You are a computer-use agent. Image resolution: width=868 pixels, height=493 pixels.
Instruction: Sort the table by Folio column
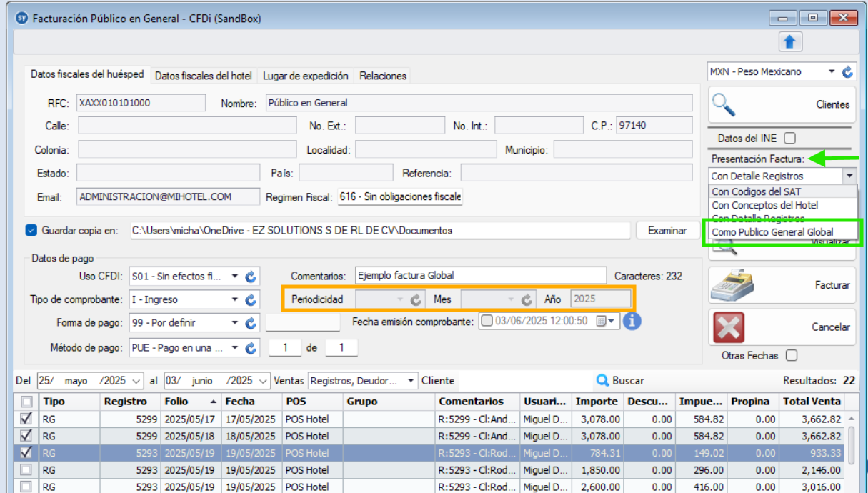click(190, 402)
